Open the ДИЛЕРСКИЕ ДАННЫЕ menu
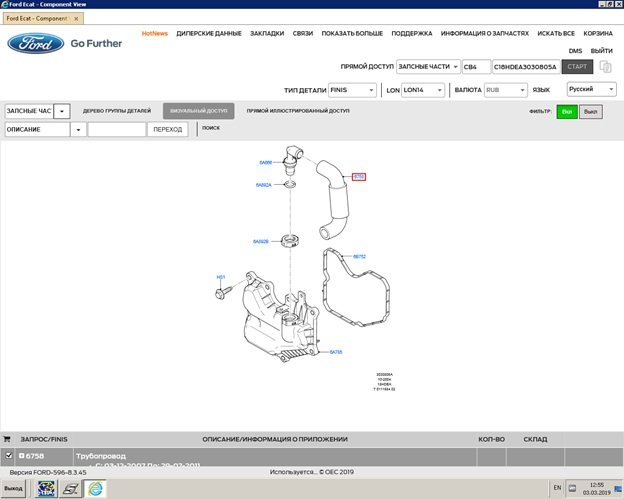Viewport: 624px width, 499px height. tap(208, 33)
